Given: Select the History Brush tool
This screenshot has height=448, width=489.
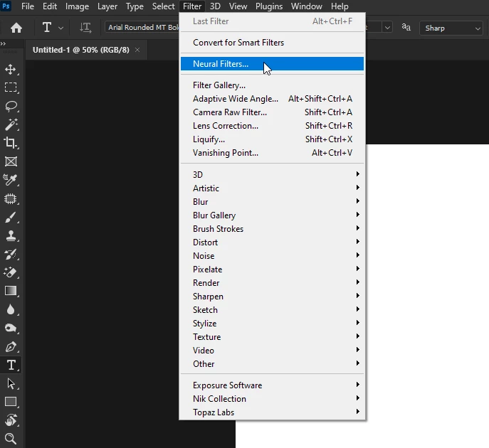Looking at the screenshot, I should (x=11, y=254).
